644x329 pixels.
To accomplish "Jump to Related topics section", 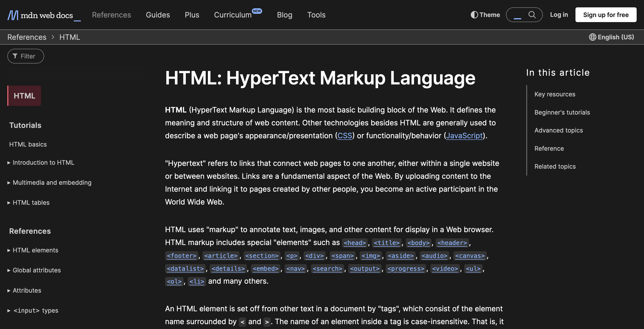I will pyautogui.click(x=555, y=167).
